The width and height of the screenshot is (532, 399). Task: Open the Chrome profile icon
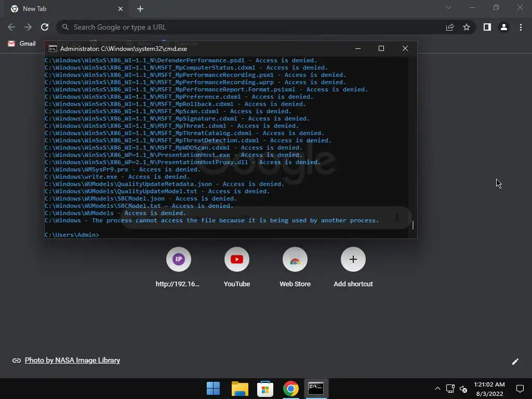pos(504,27)
